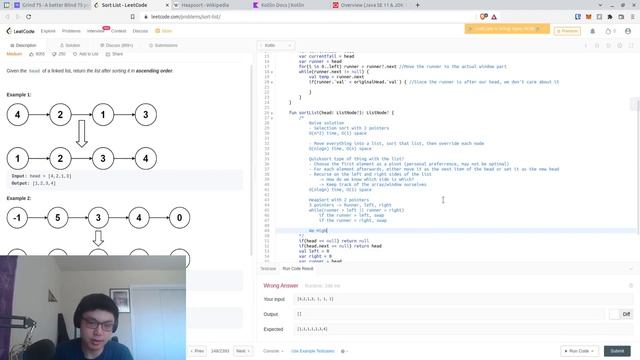Click the Expected output value box
Viewport: 640px width, 360px height.
click(x=463, y=329)
